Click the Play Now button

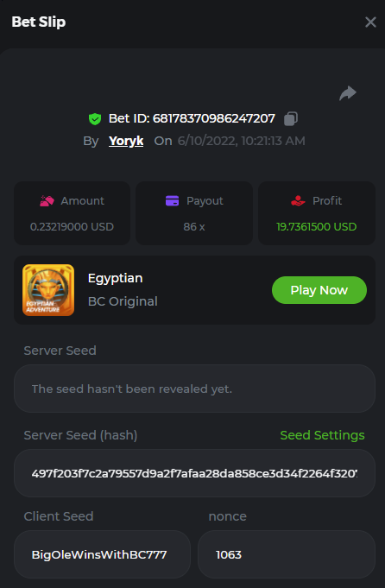point(319,290)
